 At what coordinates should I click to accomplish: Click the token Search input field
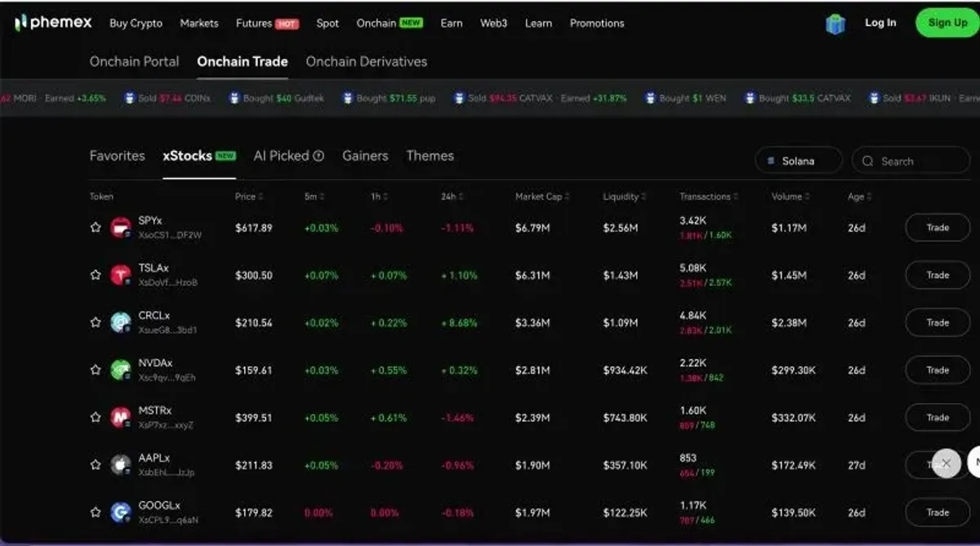coord(911,161)
